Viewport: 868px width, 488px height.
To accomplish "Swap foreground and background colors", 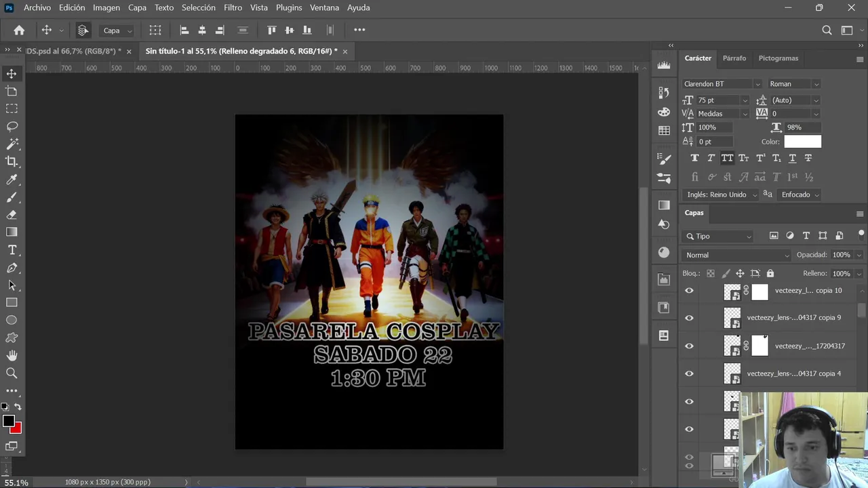I will tap(18, 407).
